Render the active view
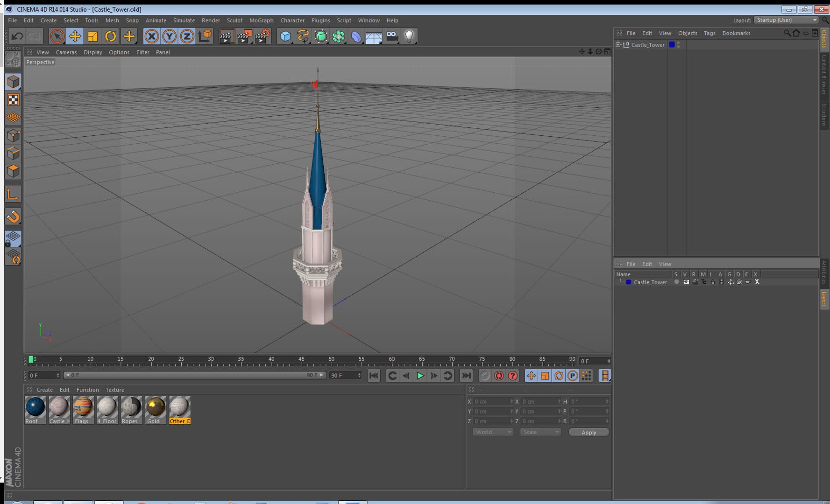This screenshot has height=504, width=830. 227,36
